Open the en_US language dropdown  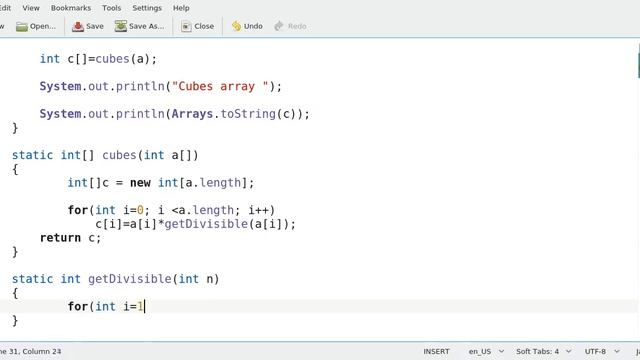pos(486,351)
